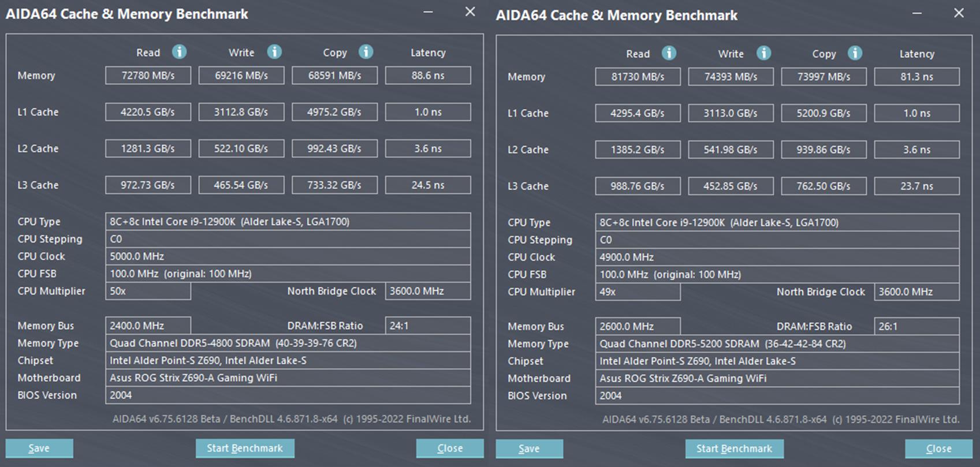Click the Copy info icon in right window
Screen dimensions: 980x467
pos(855,53)
